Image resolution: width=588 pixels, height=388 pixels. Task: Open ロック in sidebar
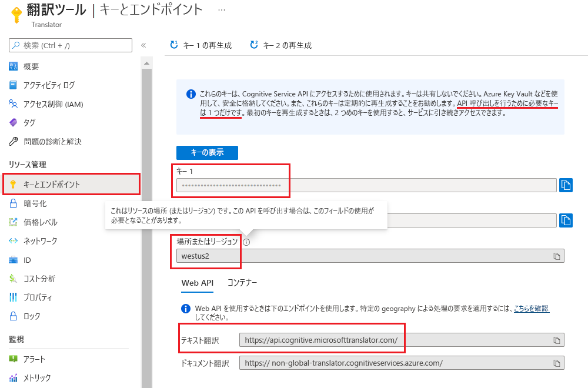[x=32, y=316]
